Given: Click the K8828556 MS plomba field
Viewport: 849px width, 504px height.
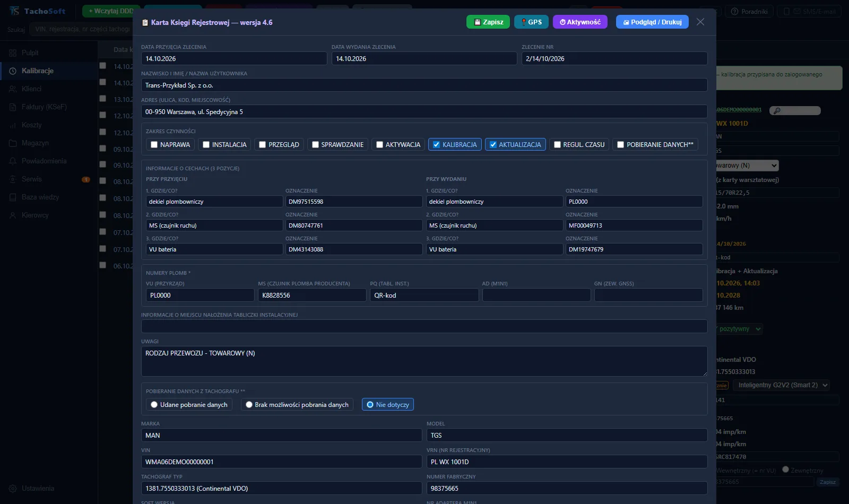Looking at the screenshot, I should [312, 295].
